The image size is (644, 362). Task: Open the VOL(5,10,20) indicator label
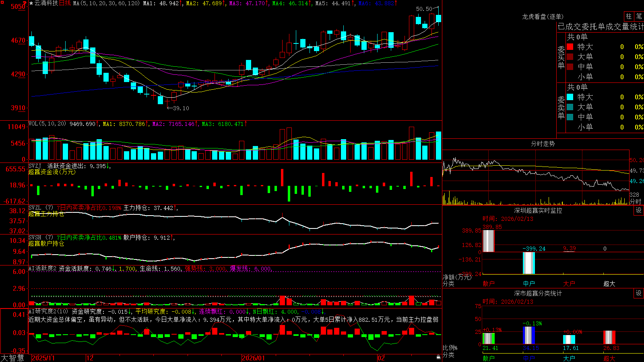pos(47,123)
